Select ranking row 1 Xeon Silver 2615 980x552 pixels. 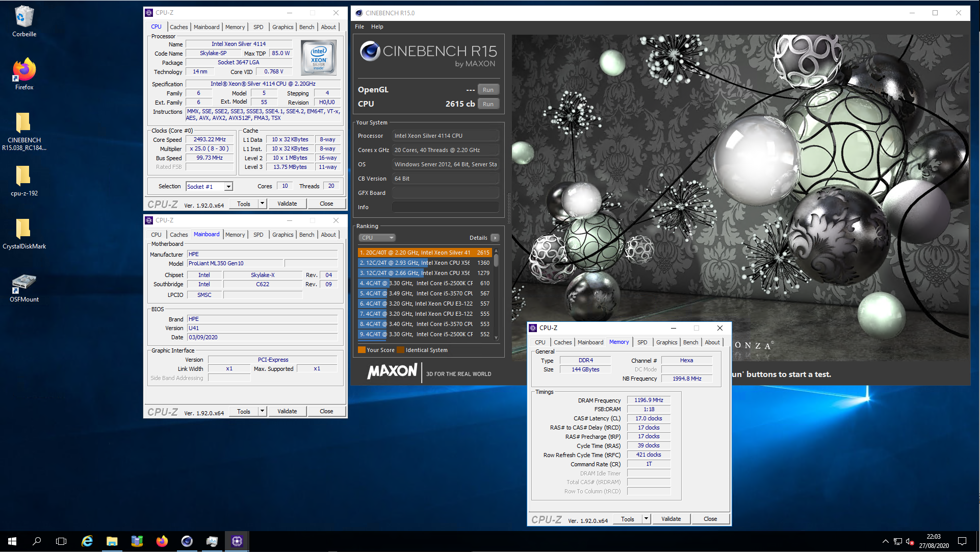coord(425,253)
